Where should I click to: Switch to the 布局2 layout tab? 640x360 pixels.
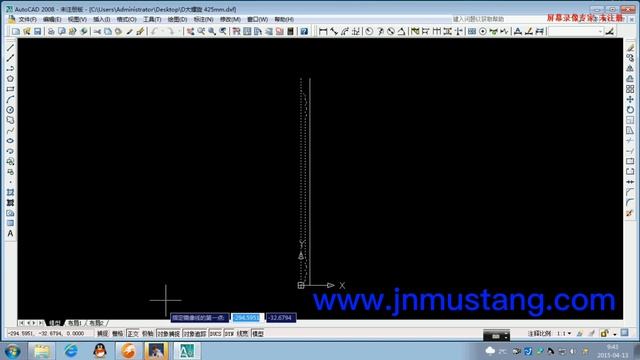coord(97,323)
